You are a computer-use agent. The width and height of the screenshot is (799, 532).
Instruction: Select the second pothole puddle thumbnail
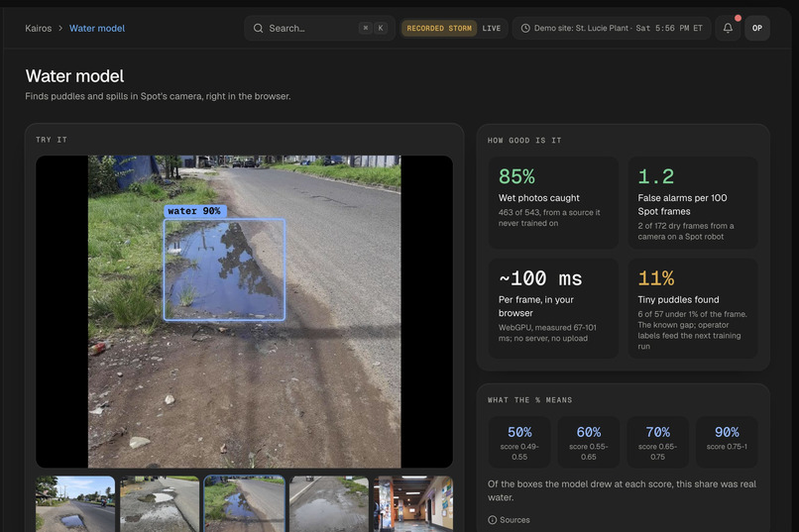tap(160, 503)
